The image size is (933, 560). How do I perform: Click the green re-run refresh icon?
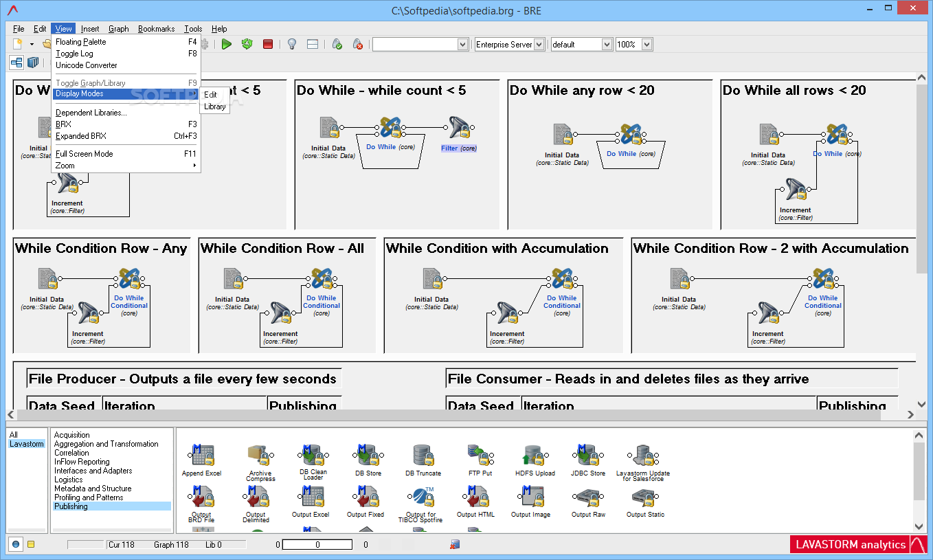247,44
